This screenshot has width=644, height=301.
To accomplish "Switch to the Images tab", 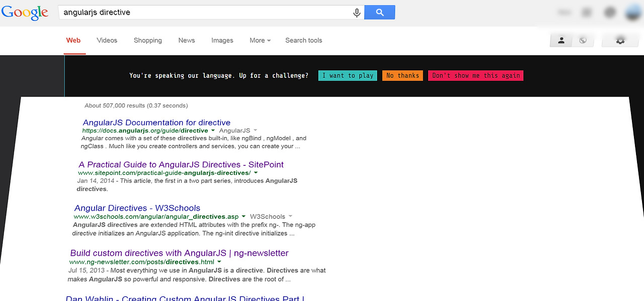I will (x=222, y=40).
